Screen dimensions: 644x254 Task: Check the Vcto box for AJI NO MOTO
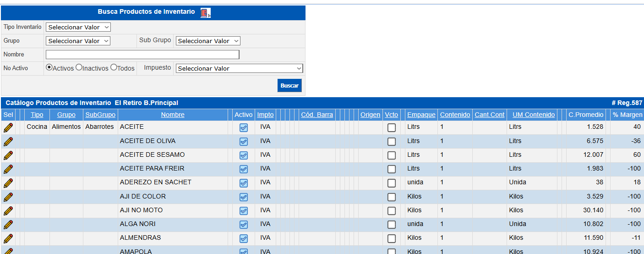[392, 211]
